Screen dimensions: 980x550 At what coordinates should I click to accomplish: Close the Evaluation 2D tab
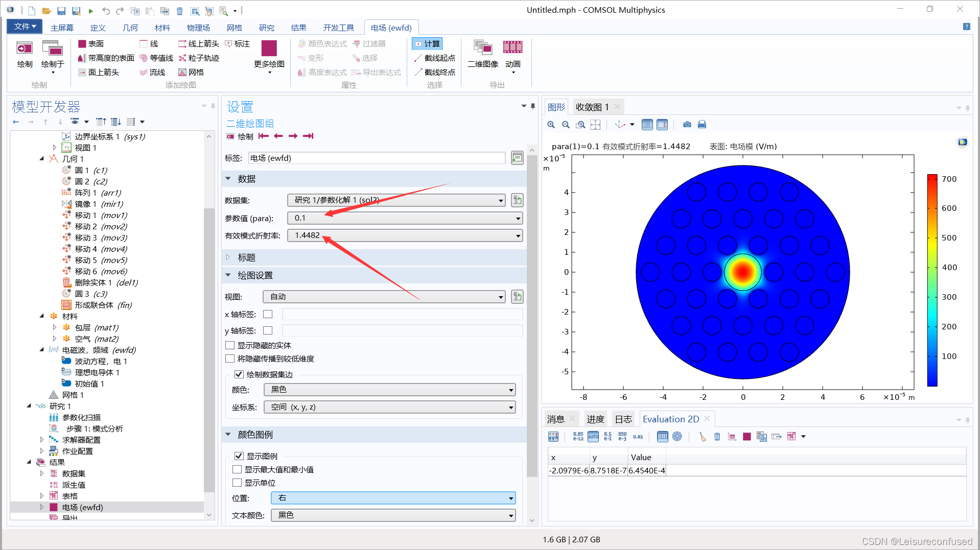point(707,419)
